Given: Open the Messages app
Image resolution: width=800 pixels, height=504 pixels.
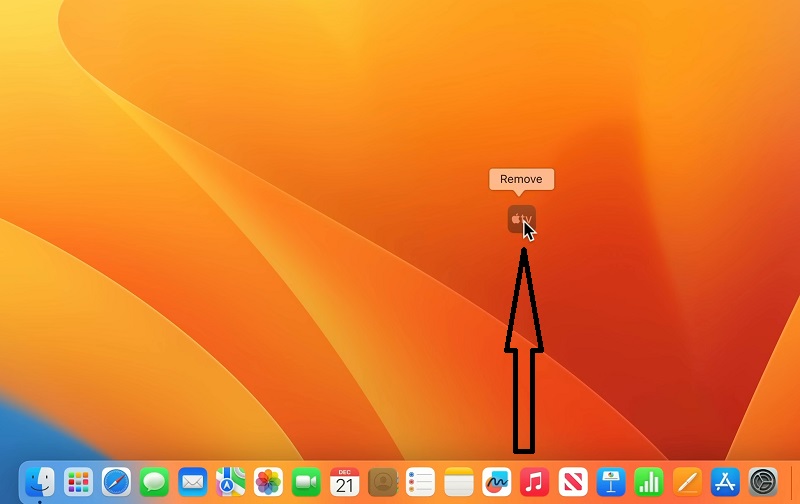Looking at the screenshot, I should (x=154, y=482).
